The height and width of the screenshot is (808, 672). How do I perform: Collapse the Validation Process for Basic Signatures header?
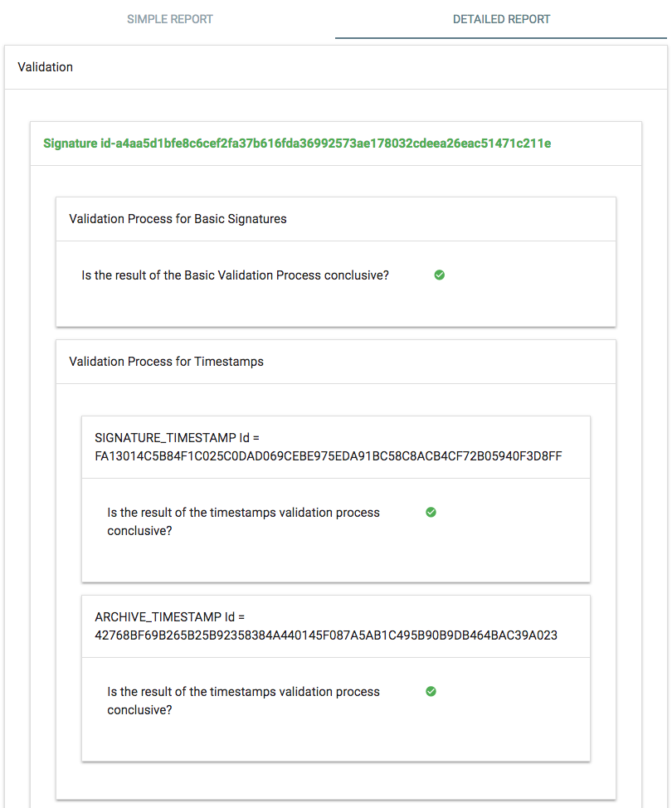pos(178,219)
